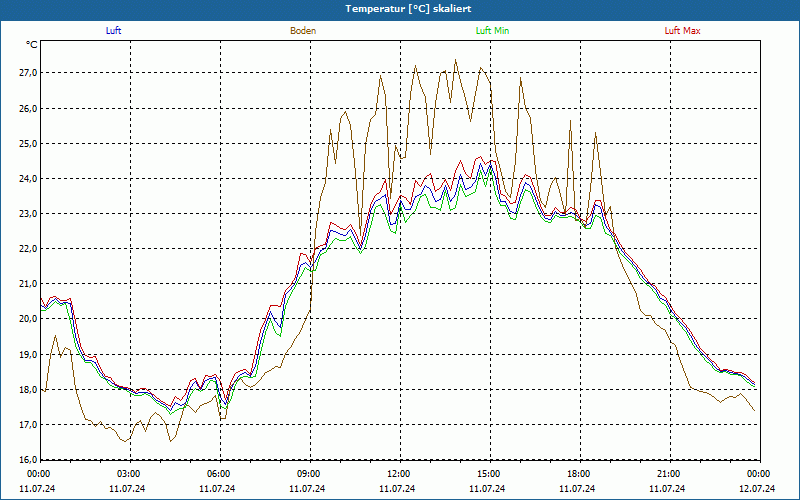Click the 18,0 y-axis value
The image size is (800, 500).
click(29, 389)
